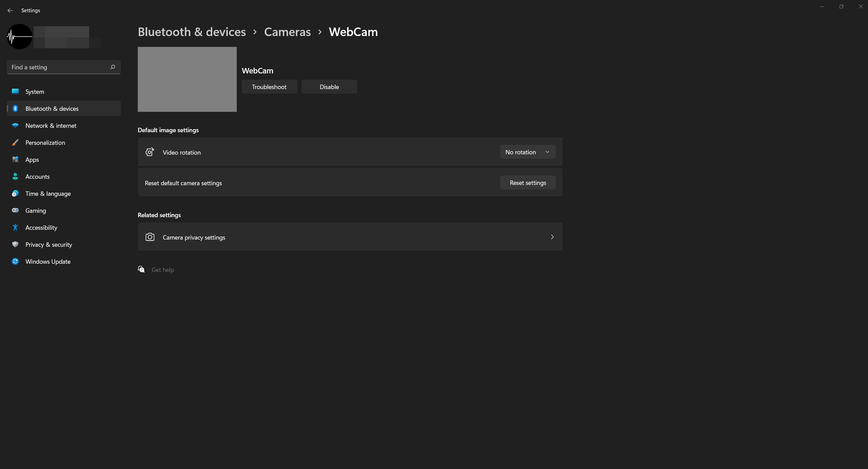Click the System monitor icon in the sidebar
Viewport: 868px width, 469px height.
[x=15, y=91]
